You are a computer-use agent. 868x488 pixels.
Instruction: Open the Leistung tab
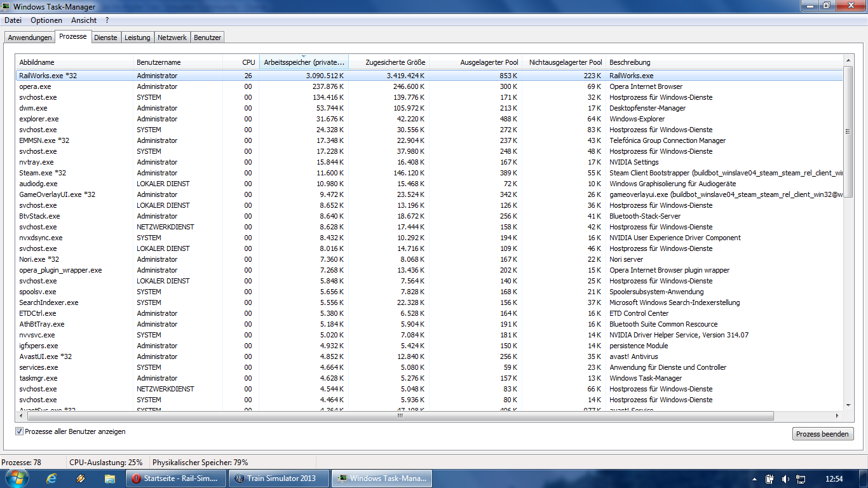coord(137,37)
